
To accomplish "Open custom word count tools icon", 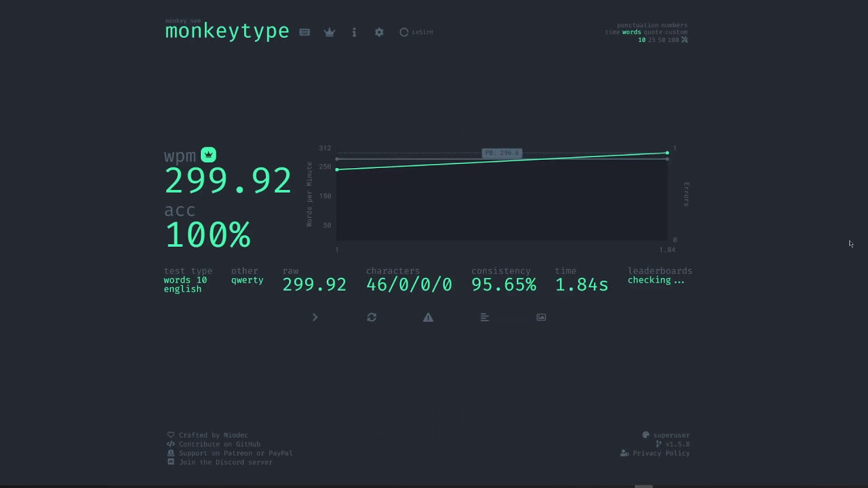I will pyautogui.click(x=684, y=40).
